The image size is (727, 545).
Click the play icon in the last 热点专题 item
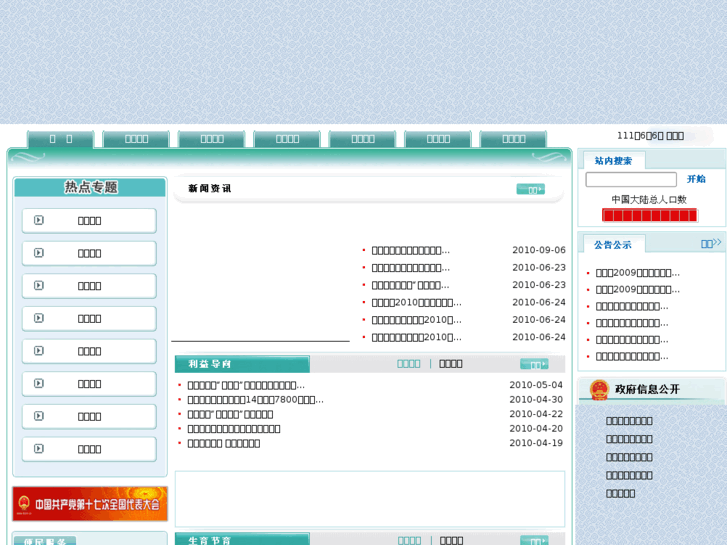pyautogui.click(x=39, y=449)
